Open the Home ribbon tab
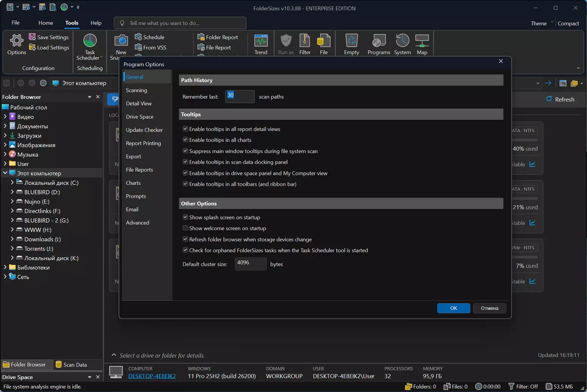This screenshot has width=587, height=392. click(46, 23)
